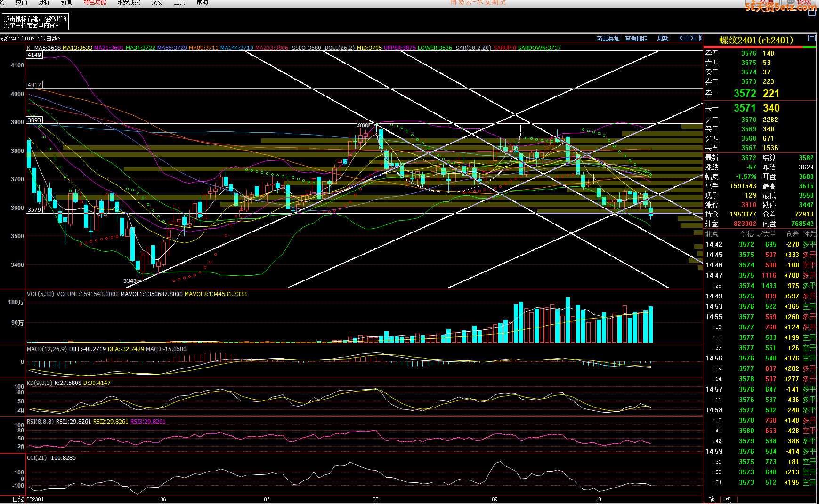Click the SAR(10,2,20) indicator label
Image resolution: width=819 pixels, height=504 pixels.
pyautogui.click(x=473, y=48)
